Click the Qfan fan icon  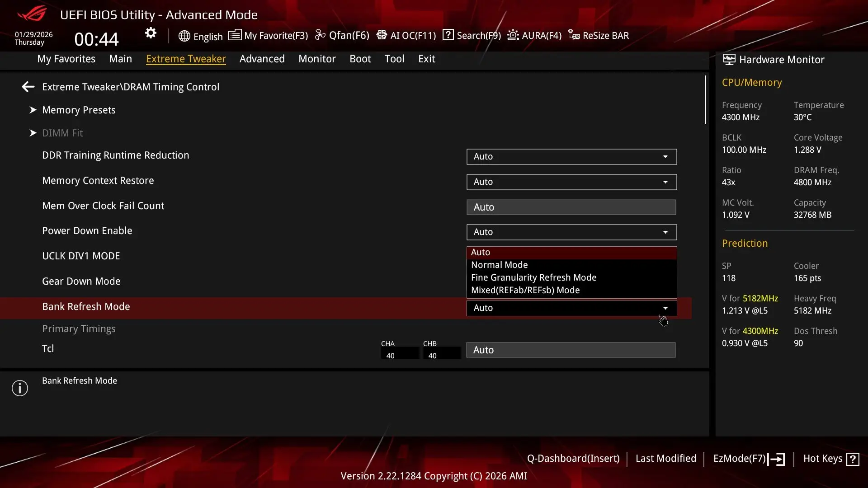[x=320, y=35]
